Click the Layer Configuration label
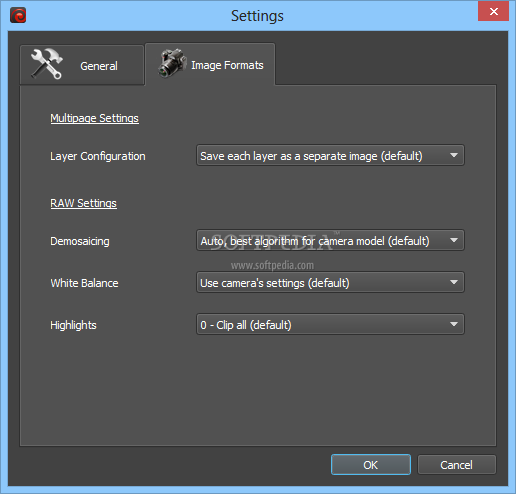This screenshot has height=494, width=516. click(x=98, y=156)
